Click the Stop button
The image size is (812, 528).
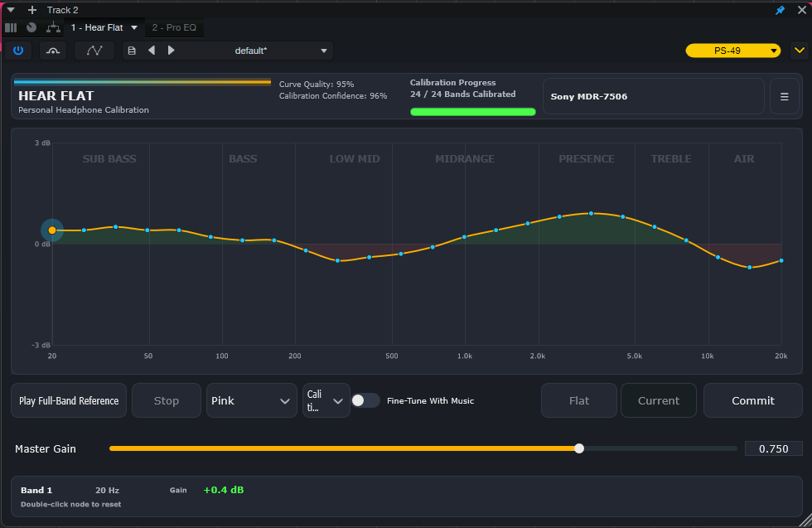[167, 400]
